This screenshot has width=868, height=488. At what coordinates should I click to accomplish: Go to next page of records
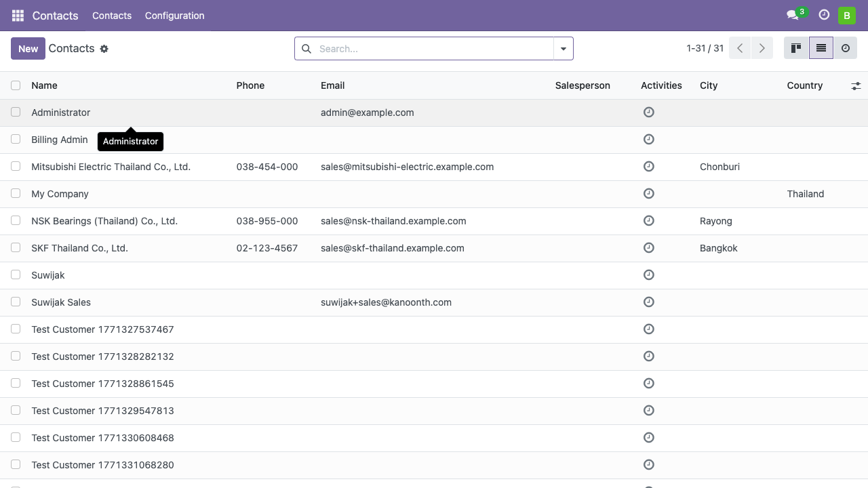(x=762, y=48)
